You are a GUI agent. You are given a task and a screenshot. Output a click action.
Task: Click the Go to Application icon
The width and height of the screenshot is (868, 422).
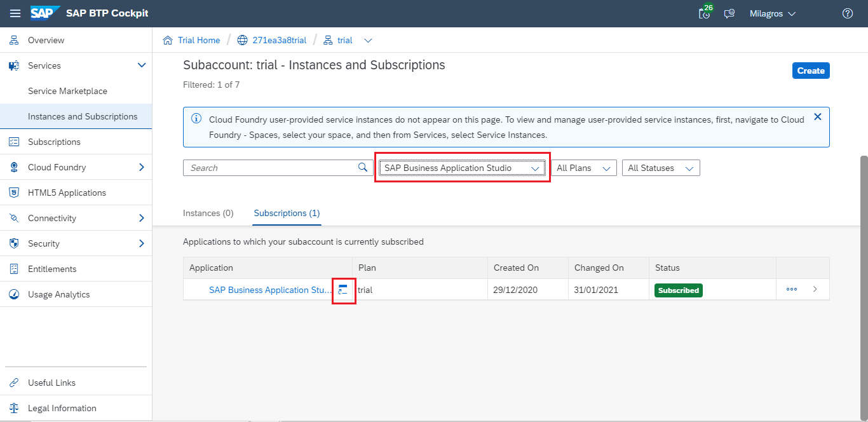point(343,290)
